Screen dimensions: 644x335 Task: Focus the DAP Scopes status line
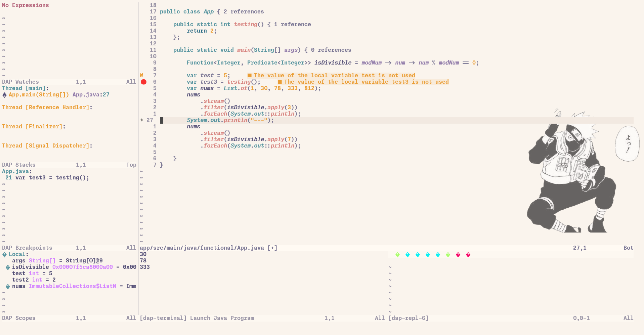69,318
